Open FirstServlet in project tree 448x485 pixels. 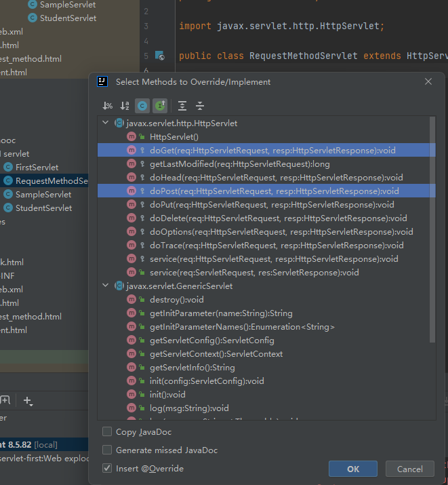click(37, 167)
